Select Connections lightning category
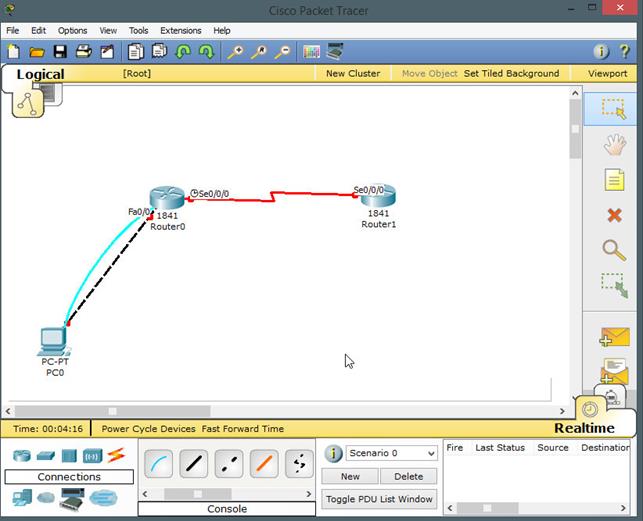Viewport: 643px width, 521px height. (x=116, y=455)
